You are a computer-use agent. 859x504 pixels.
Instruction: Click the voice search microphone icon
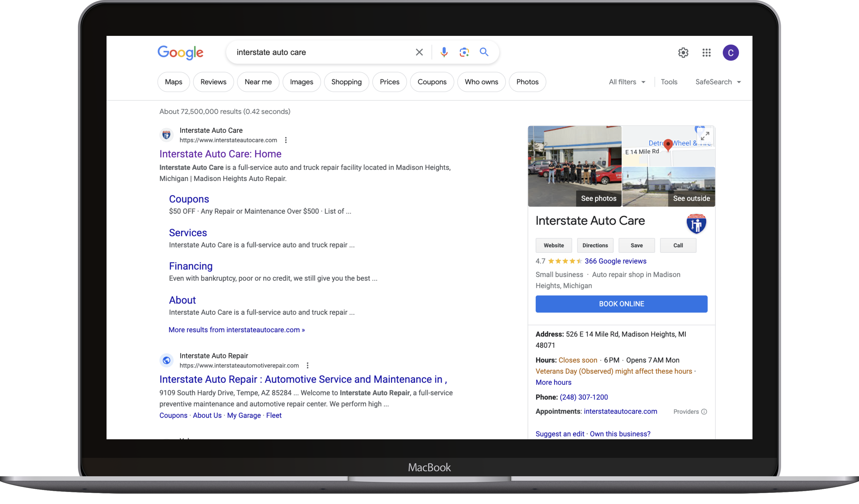pos(444,52)
